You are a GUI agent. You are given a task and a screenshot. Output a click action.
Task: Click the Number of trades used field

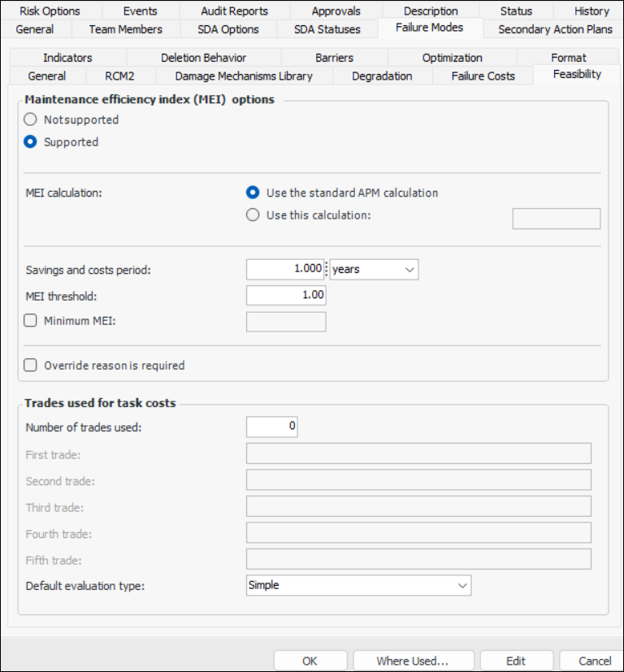271,427
